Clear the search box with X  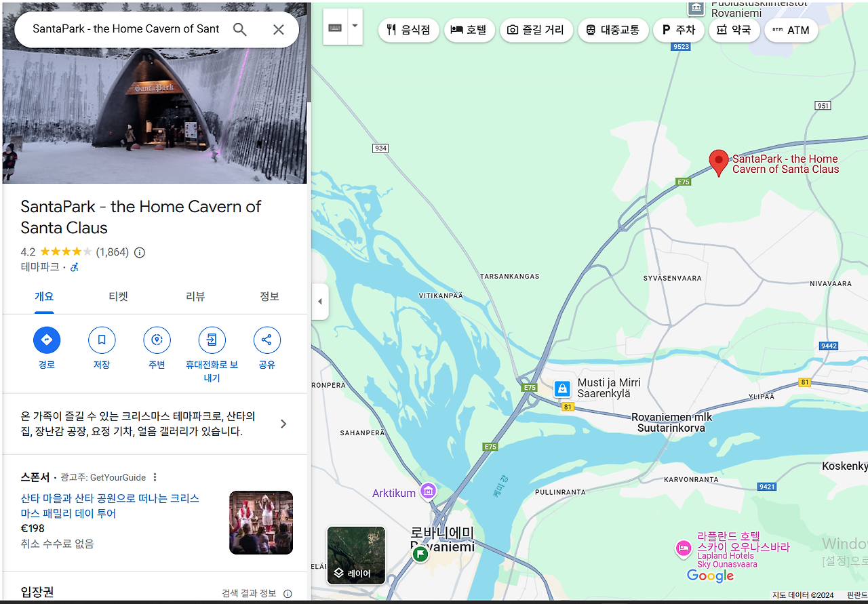[x=279, y=29]
